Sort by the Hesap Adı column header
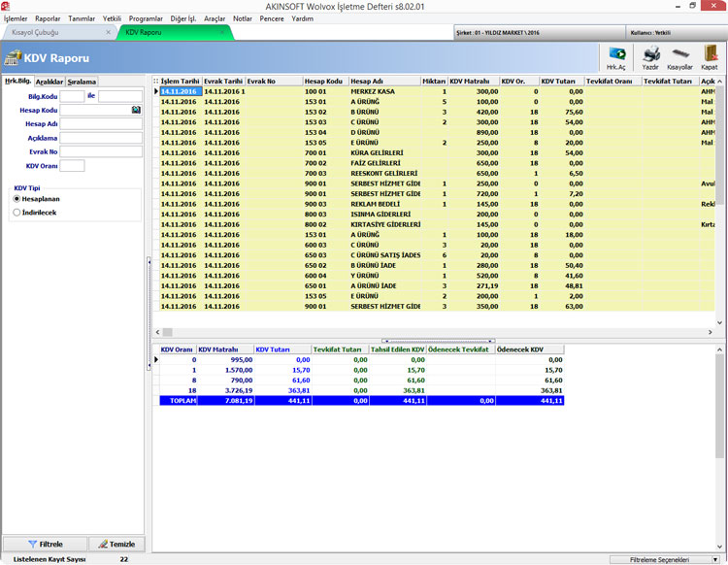The width and height of the screenshot is (728, 565). coord(385,81)
